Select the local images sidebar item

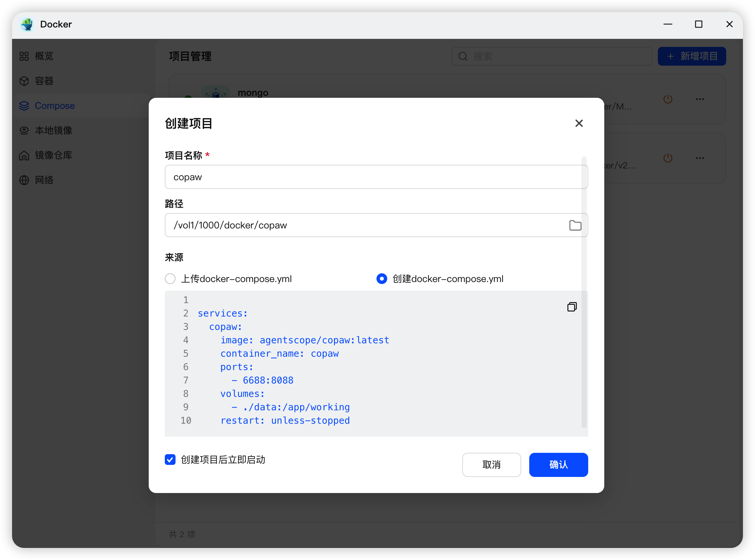pyautogui.click(x=53, y=131)
